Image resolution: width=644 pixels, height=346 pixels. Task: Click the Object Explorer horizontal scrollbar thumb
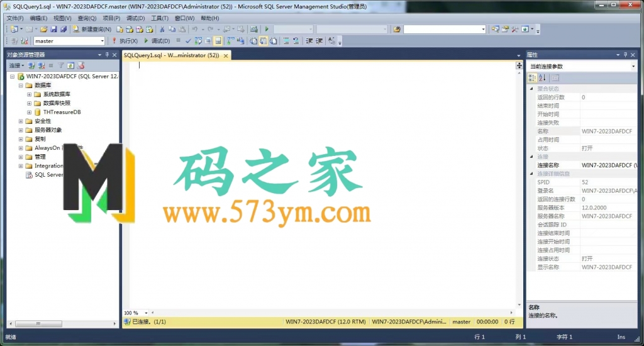(38, 324)
